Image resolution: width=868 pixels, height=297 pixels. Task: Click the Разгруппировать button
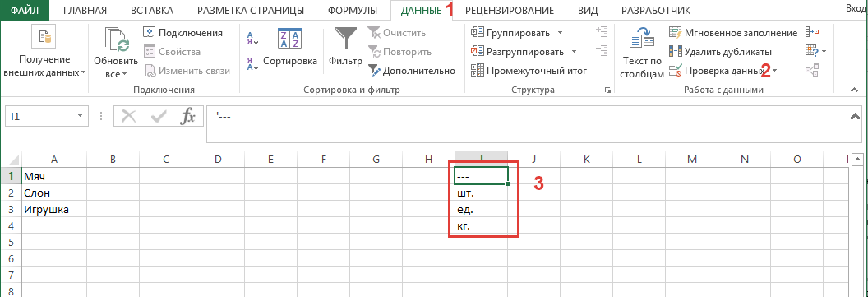coord(517,52)
